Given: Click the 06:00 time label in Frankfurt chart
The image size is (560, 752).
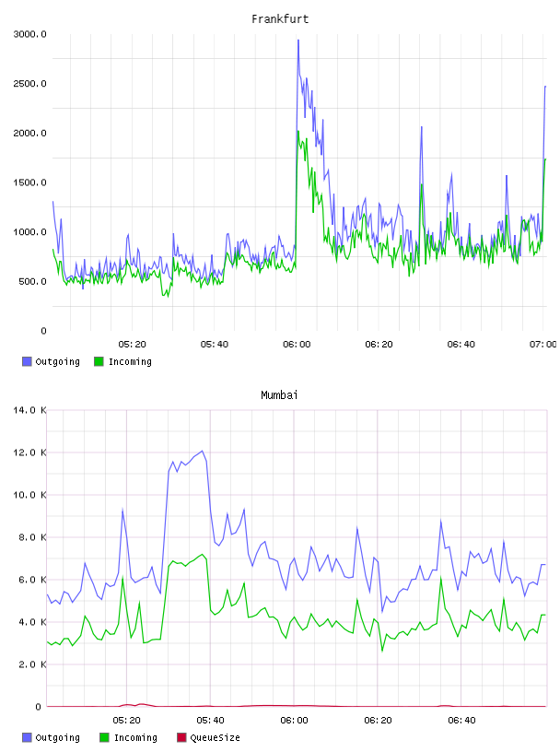Looking at the screenshot, I should [297, 345].
